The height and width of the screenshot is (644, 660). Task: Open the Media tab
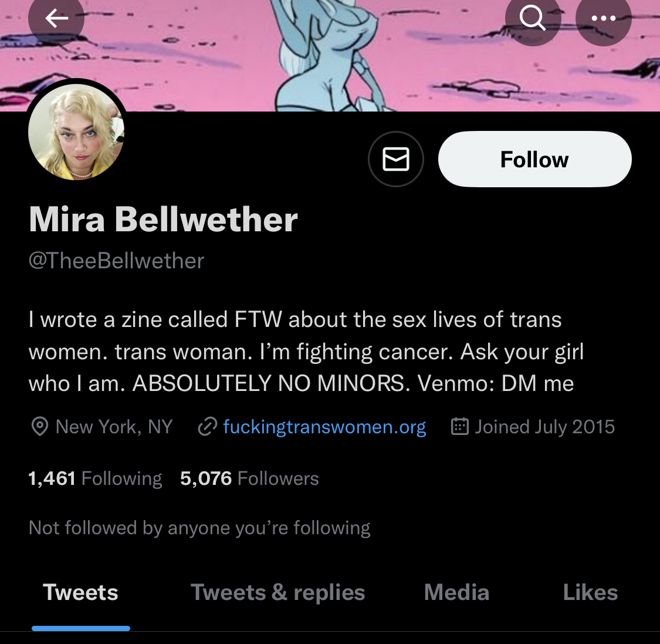(x=456, y=592)
